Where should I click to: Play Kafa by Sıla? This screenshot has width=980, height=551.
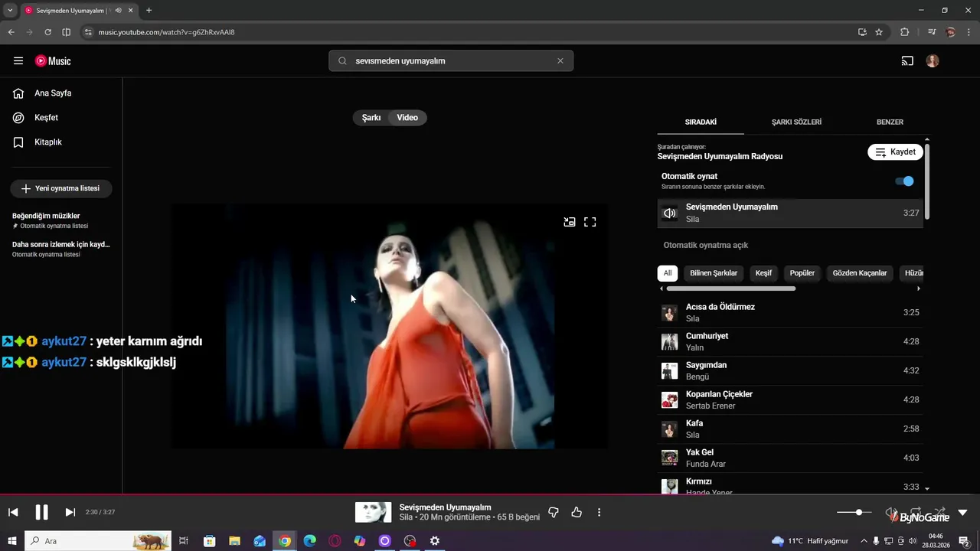pos(790,429)
